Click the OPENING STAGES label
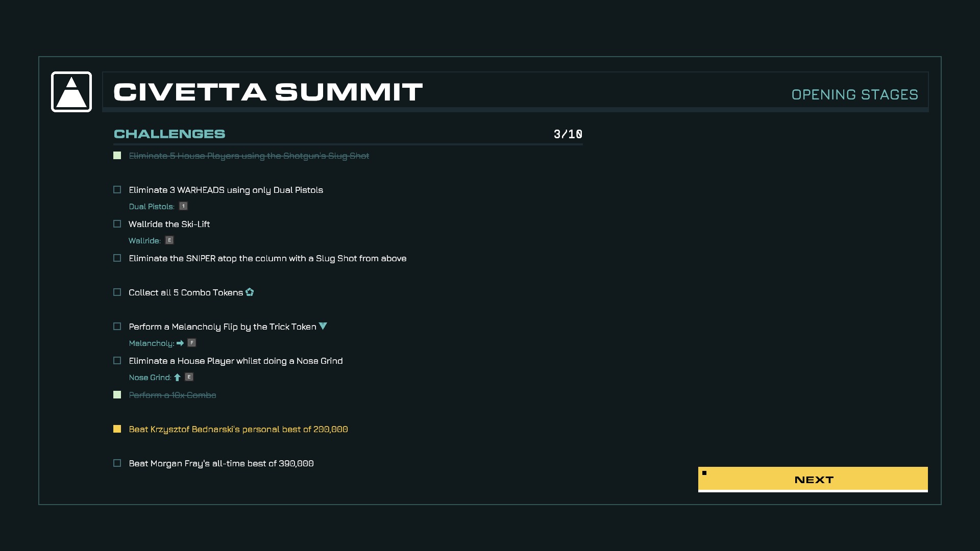This screenshot has height=551, width=980. (x=855, y=94)
